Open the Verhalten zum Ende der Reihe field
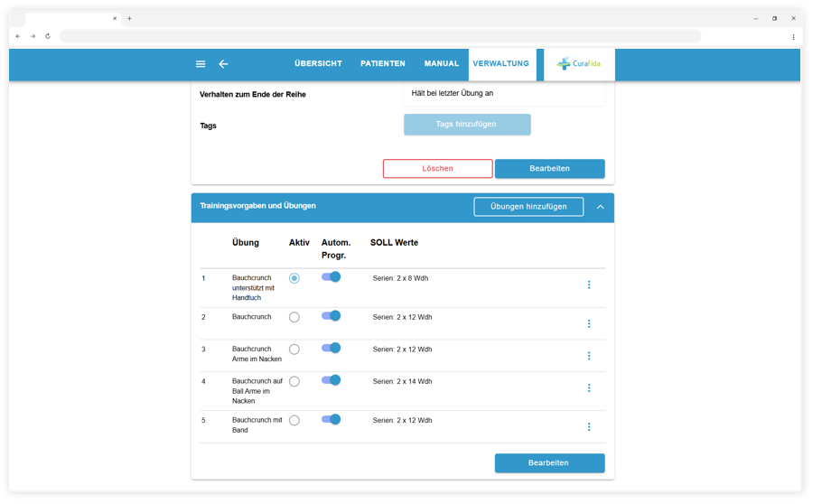Viewport: 822px width, 504px height. coord(504,93)
